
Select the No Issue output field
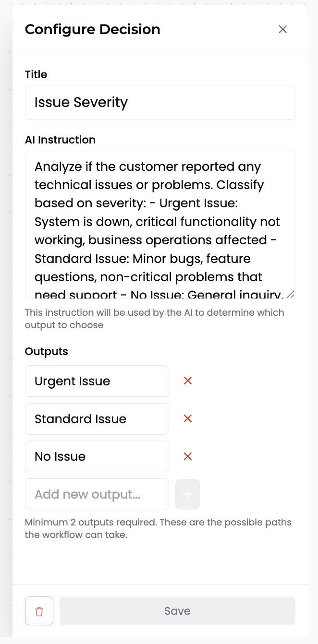pos(96,456)
